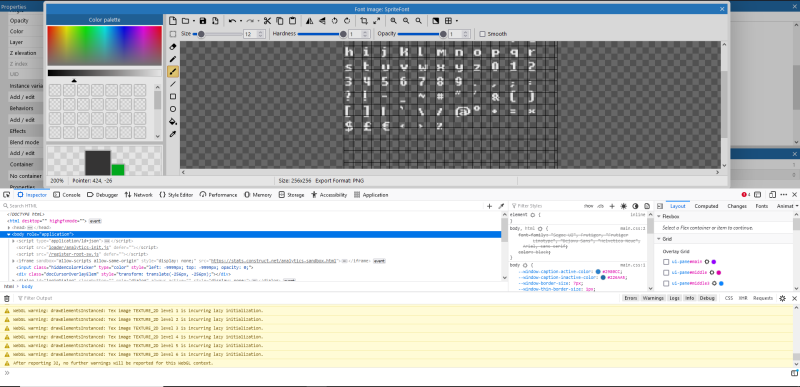Click the Cut scissors icon
This screenshot has height=387, width=800.
pos(267,21)
